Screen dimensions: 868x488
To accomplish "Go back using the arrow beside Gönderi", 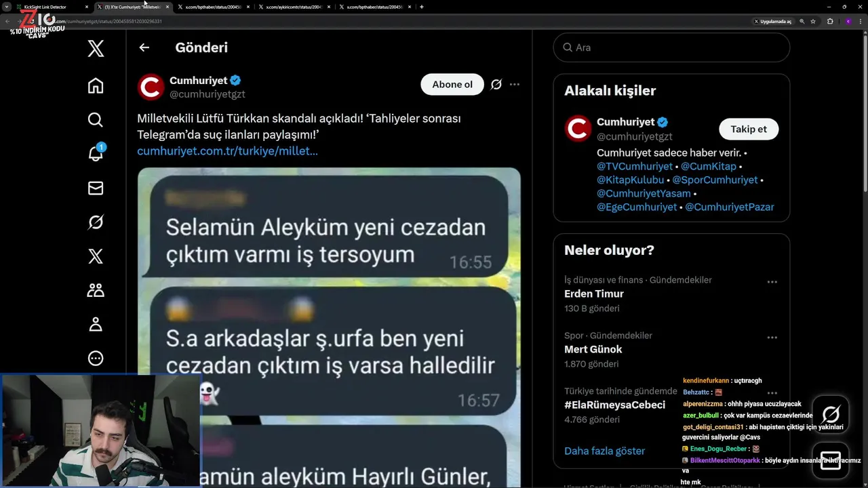I will pyautogui.click(x=144, y=47).
